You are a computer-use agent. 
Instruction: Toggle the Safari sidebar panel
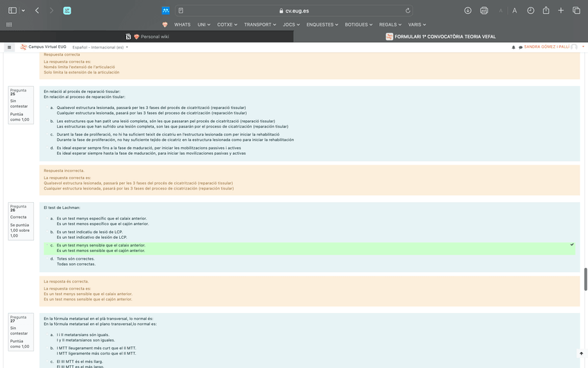point(12,10)
